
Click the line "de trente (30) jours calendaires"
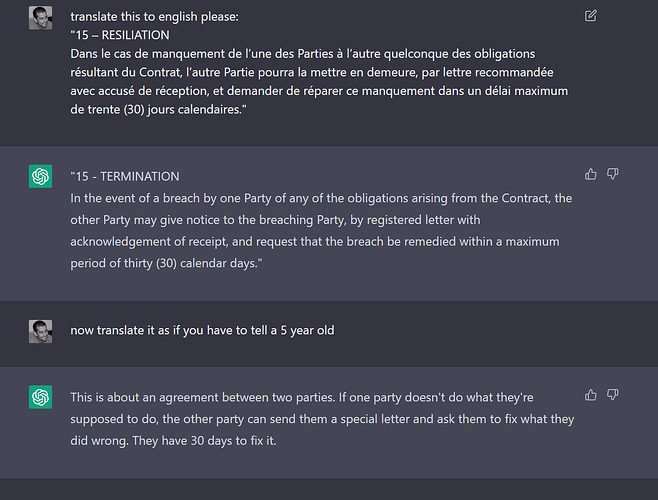click(x=156, y=110)
